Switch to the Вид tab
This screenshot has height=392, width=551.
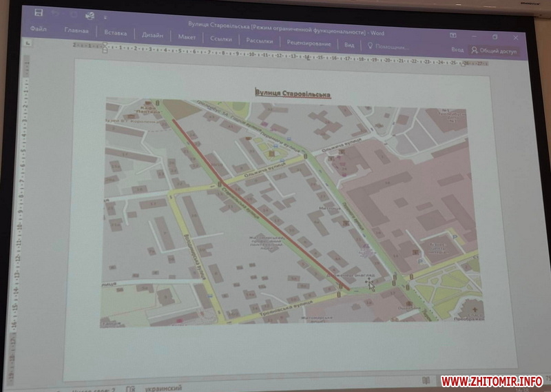(x=349, y=45)
